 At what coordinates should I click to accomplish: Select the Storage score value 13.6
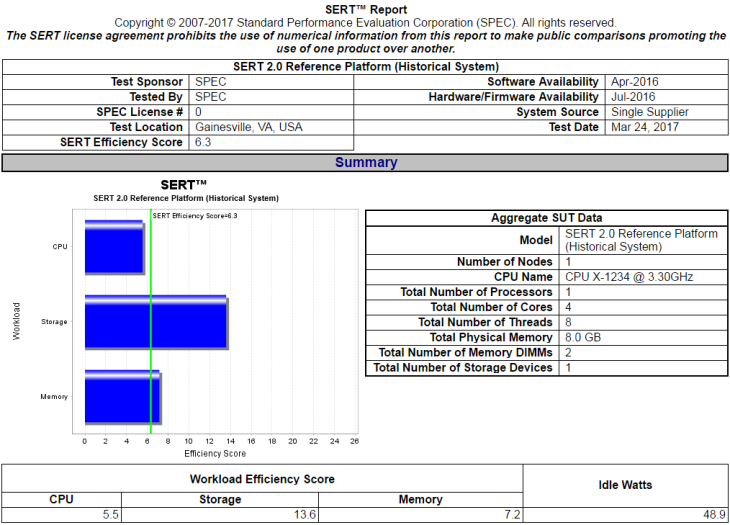point(305,515)
